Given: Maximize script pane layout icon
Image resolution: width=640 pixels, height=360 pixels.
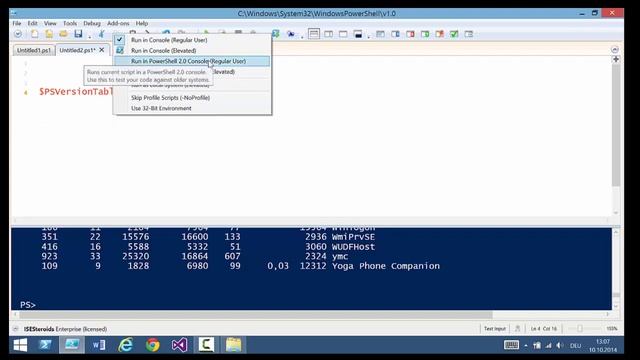Looking at the screenshot, I should pos(343,34).
